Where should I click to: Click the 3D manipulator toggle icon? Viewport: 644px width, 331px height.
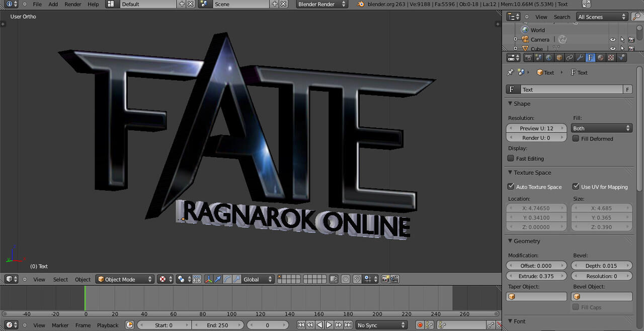tap(208, 279)
